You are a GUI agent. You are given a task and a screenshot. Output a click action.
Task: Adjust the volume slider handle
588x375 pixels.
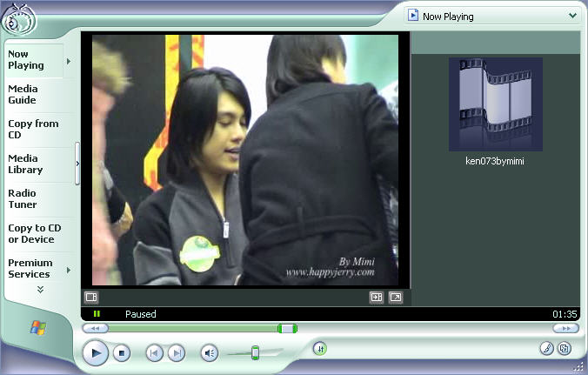pyautogui.click(x=255, y=353)
